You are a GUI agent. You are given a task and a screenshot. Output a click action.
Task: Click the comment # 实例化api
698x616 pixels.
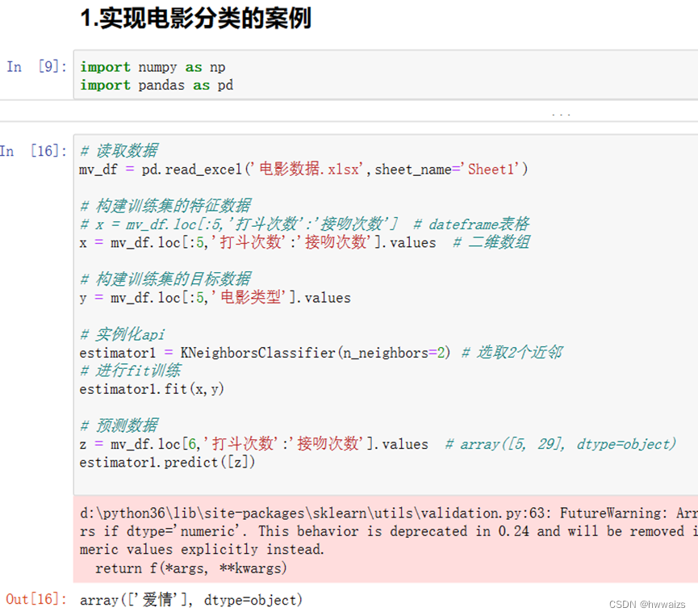(123, 334)
